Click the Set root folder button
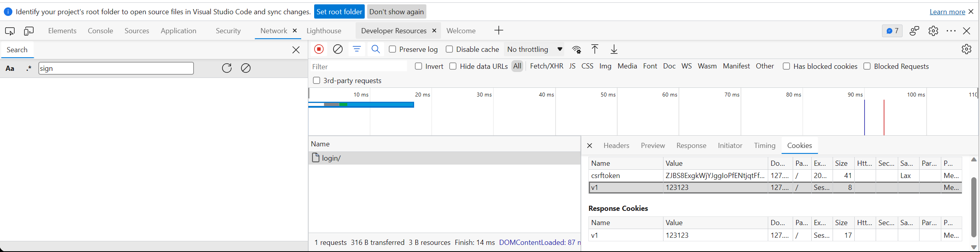This screenshot has height=252, width=980. (x=339, y=12)
